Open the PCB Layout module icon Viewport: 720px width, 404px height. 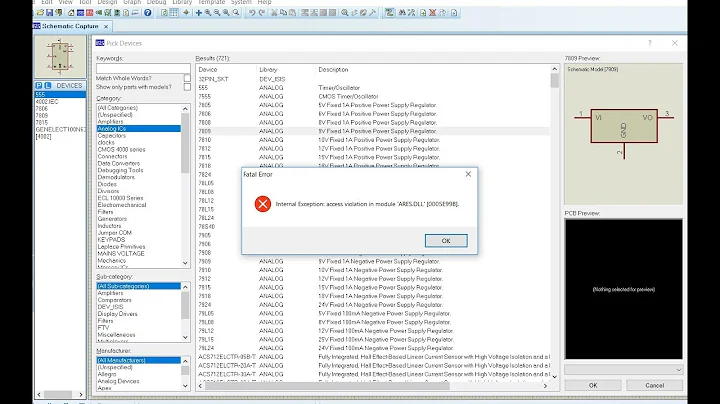click(x=89, y=13)
